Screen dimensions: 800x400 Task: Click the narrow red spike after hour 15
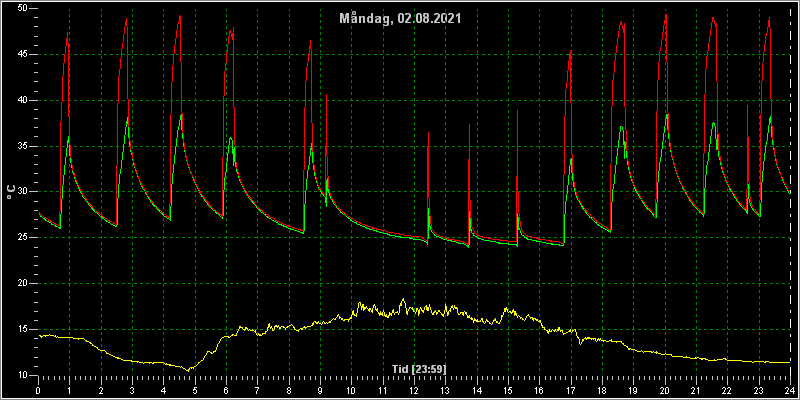point(517,111)
